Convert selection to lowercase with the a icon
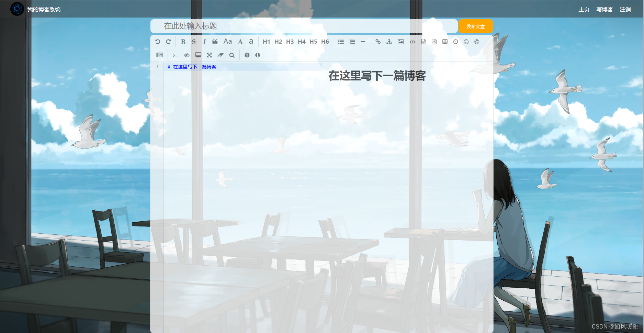 click(251, 42)
